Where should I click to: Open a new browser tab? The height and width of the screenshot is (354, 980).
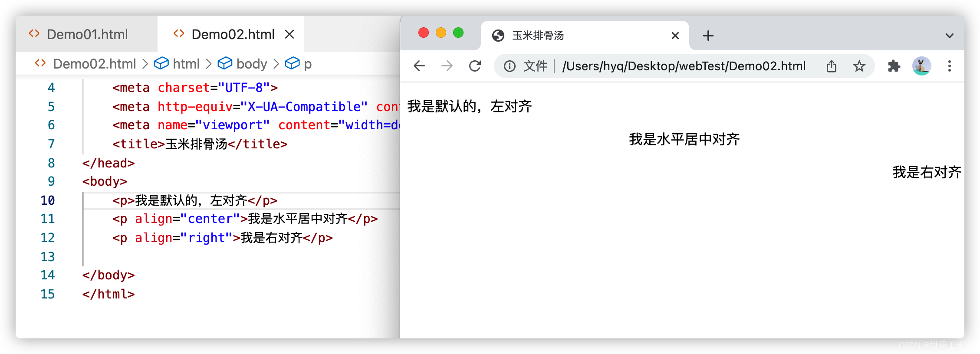point(708,36)
